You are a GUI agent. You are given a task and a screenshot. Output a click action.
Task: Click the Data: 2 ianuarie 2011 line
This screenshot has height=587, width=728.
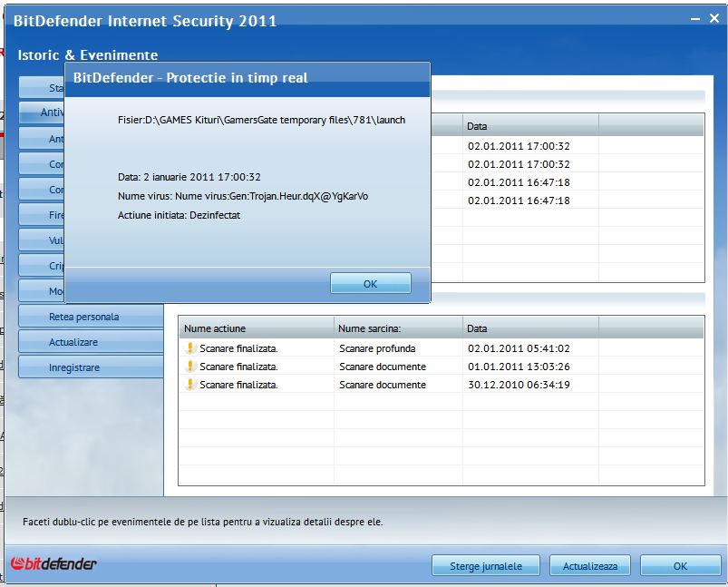tap(189, 177)
